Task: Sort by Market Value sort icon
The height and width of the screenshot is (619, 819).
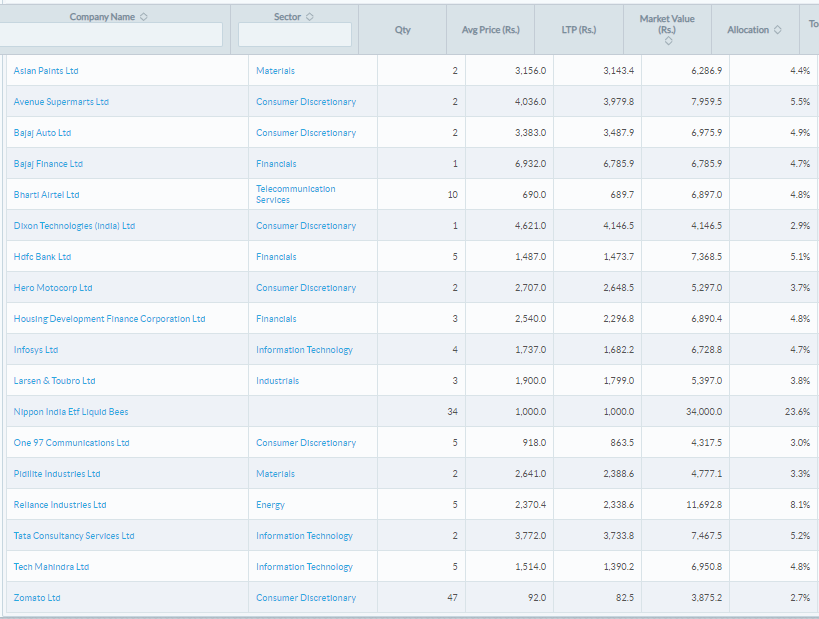Action: coord(668,41)
